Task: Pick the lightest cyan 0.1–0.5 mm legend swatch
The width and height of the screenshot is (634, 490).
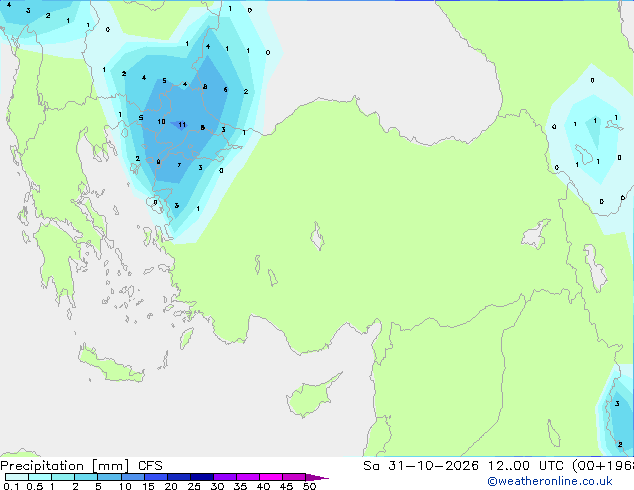Action: pyautogui.click(x=17, y=477)
